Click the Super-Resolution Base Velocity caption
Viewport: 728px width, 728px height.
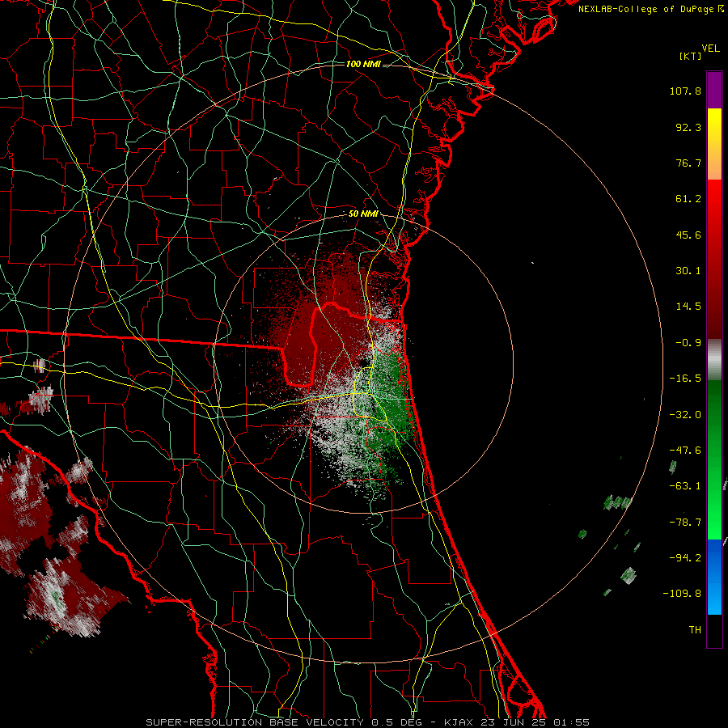coord(367,722)
